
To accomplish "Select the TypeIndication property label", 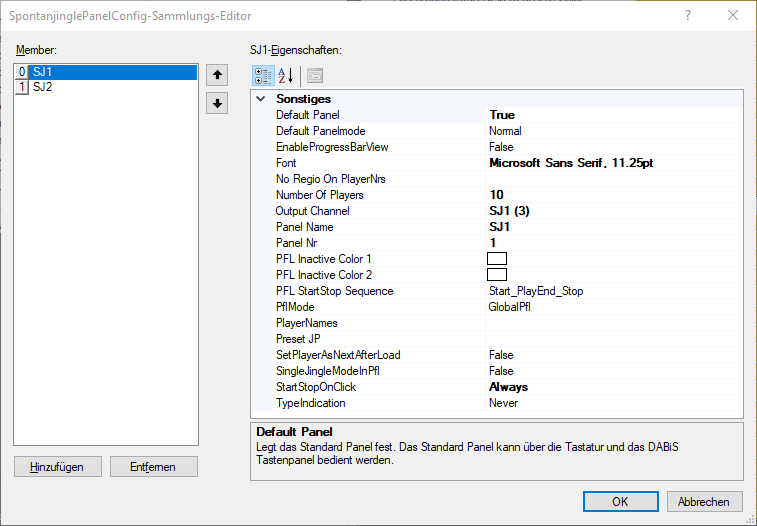I will tap(310, 402).
